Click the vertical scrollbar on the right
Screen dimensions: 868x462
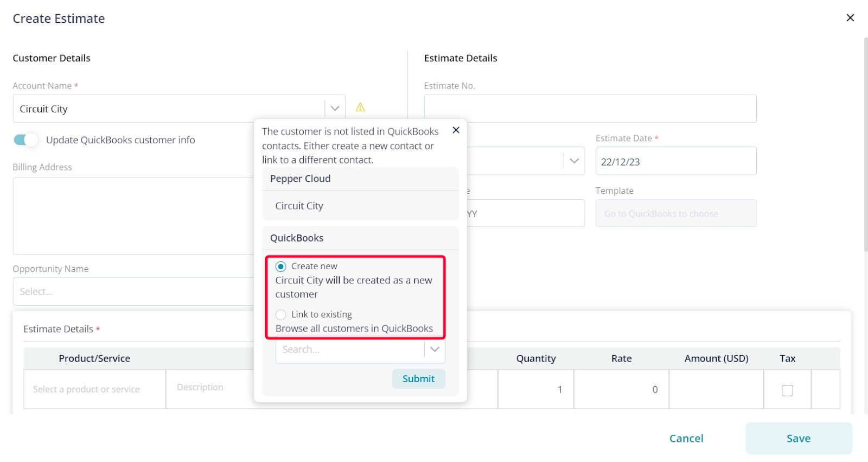click(x=865, y=144)
